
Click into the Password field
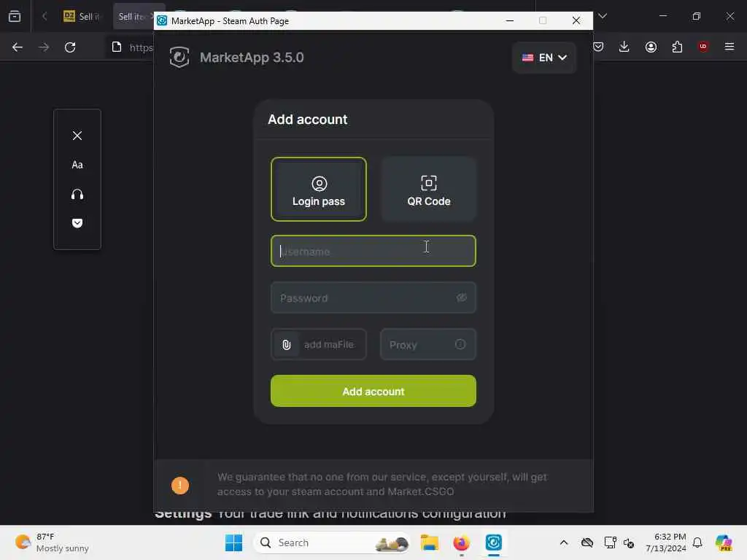click(373, 297)
